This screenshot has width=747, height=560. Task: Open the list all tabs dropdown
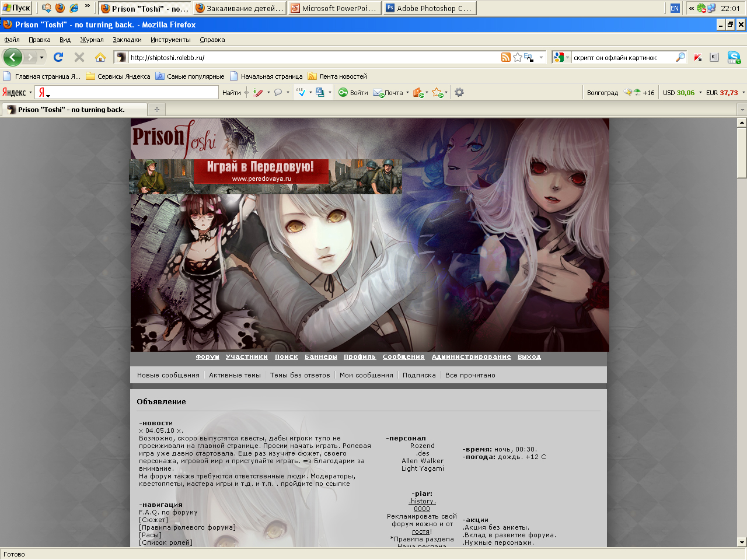click(x=742, y=109)
